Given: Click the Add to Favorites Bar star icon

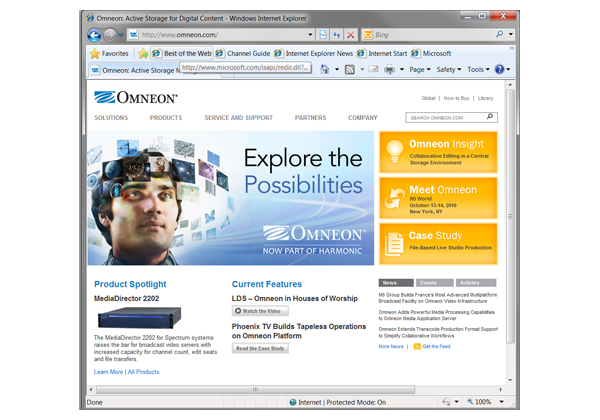Looking at the screenshot, I should 143,53.
